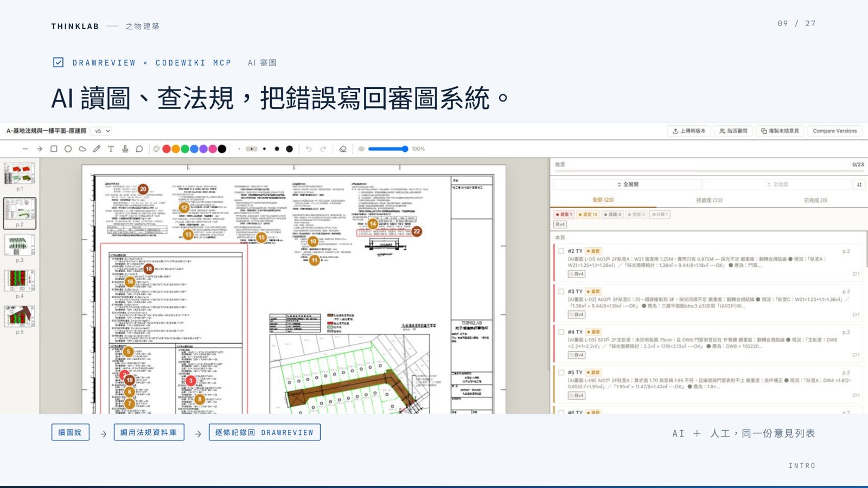This screenshot has width=868, height=488.
Task: Click the Compare Versions button
Action: click(x=834, y=131)
